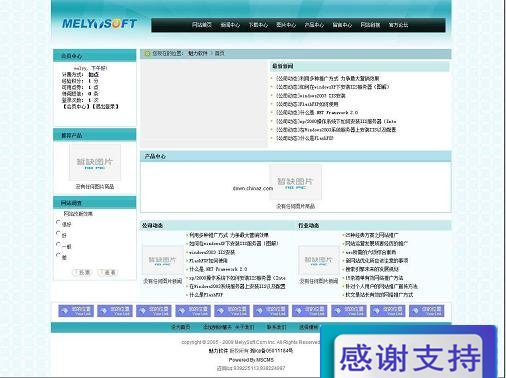
Task: Open the 官方论坛 navigation item
Action: coord(398,25)
